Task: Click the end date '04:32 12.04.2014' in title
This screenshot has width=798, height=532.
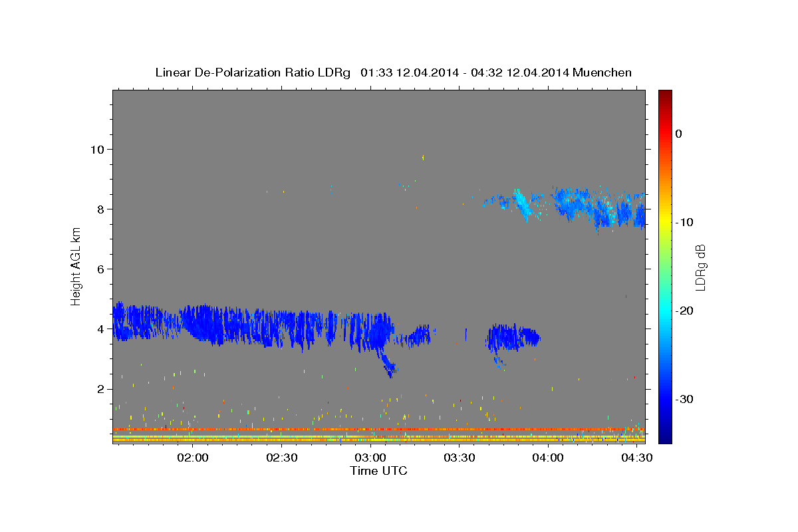Action: point(520,72)
